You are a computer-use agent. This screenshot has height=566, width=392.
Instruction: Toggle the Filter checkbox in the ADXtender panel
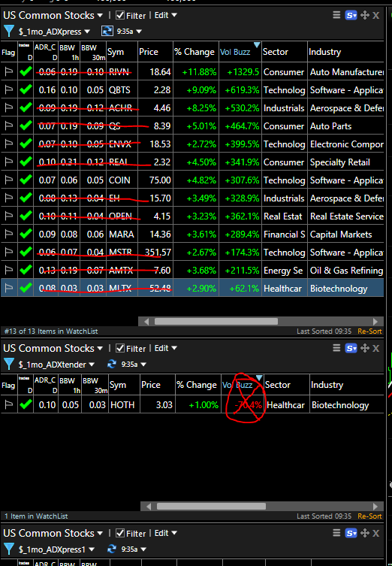[x=119, y=348]
